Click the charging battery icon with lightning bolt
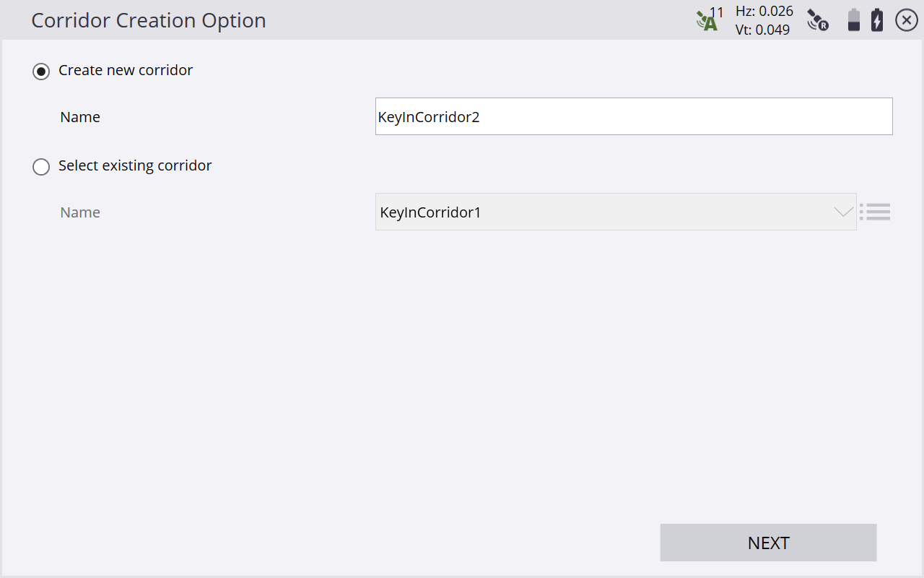The width and height of the screenshot is (924, 578). [x=877, y=20]
